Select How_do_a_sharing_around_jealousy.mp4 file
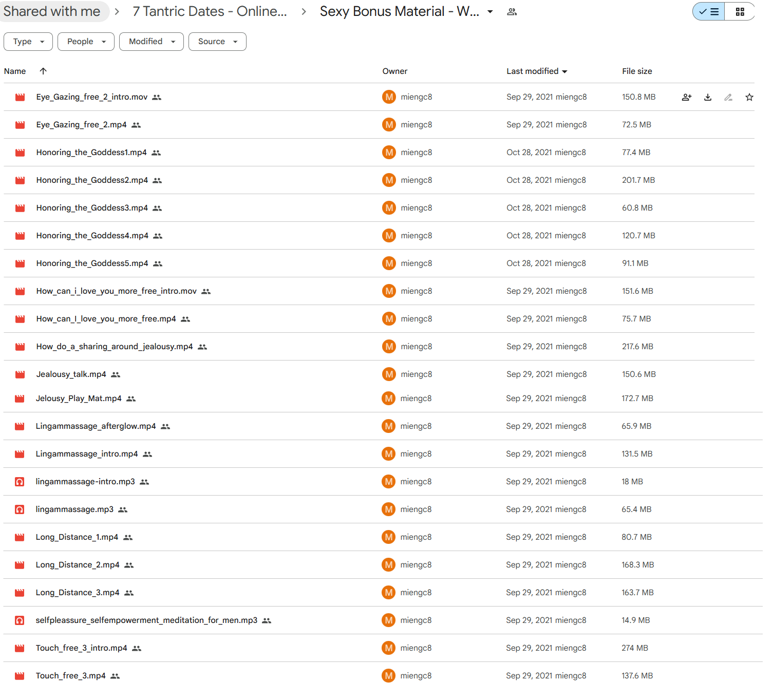773x700 pixels. 379,347
